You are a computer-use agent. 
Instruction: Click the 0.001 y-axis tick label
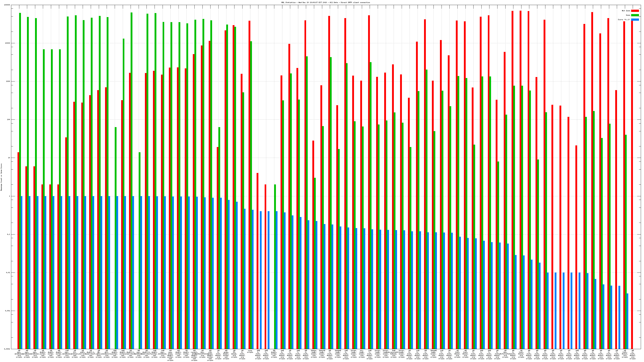pyautogui.click(x=8, y=311)
